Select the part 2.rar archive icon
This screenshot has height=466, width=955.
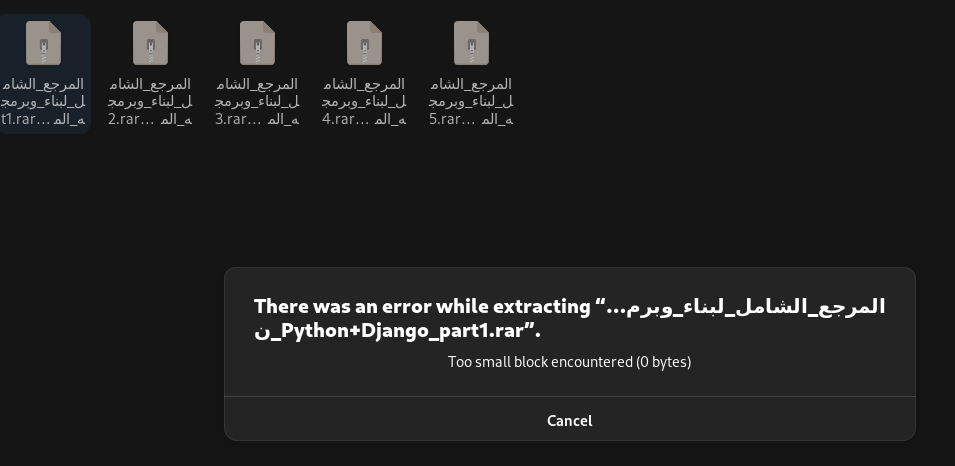coord(150,43)
